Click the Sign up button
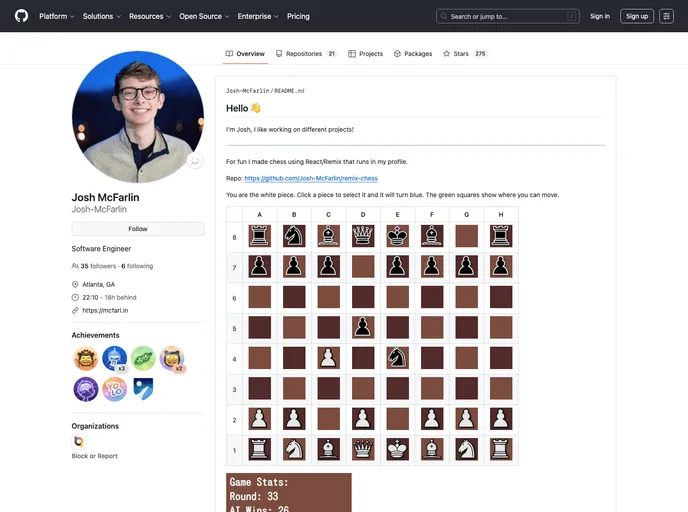 636,16
